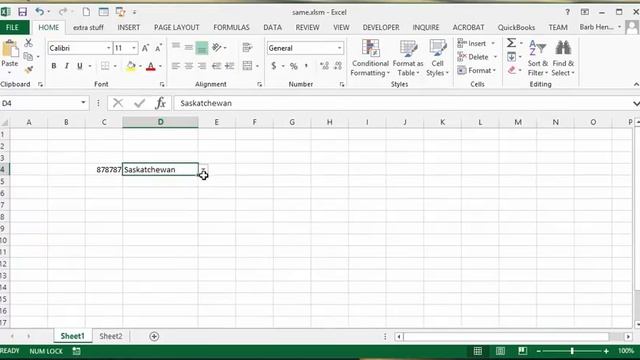Switch to the DATA tab
The image size is (640, 360).
point(272,27)
